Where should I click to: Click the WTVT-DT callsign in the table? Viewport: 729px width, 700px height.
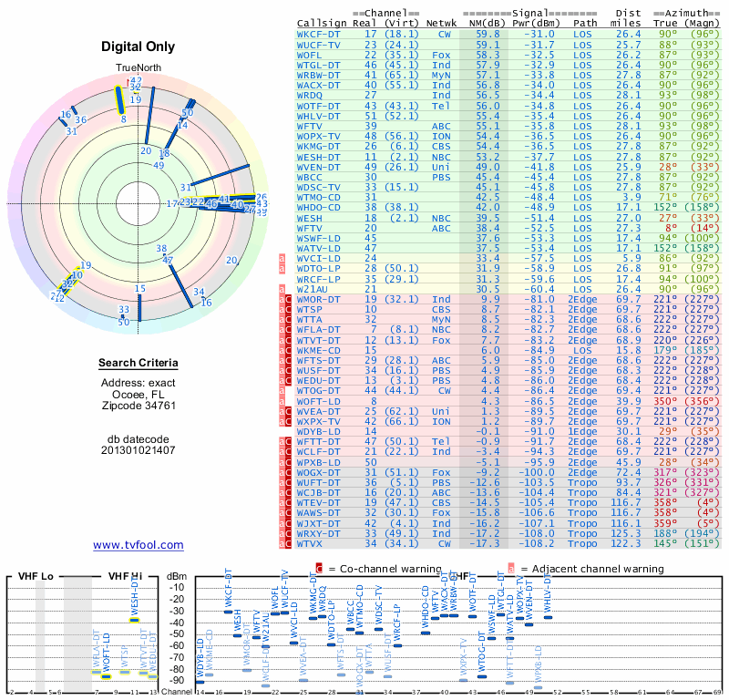(318, 341)
